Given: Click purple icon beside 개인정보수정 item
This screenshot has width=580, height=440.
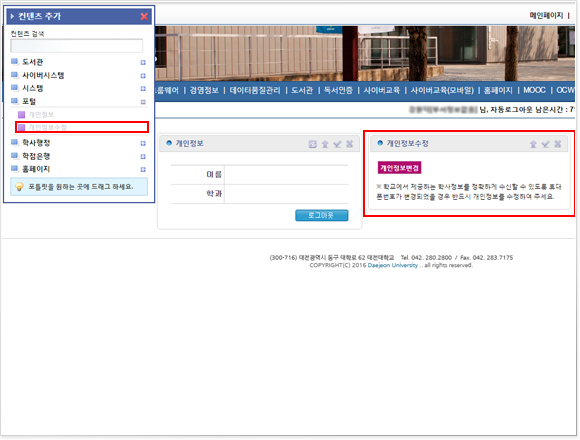Looking at the screenshot, I should click(21, 128).
